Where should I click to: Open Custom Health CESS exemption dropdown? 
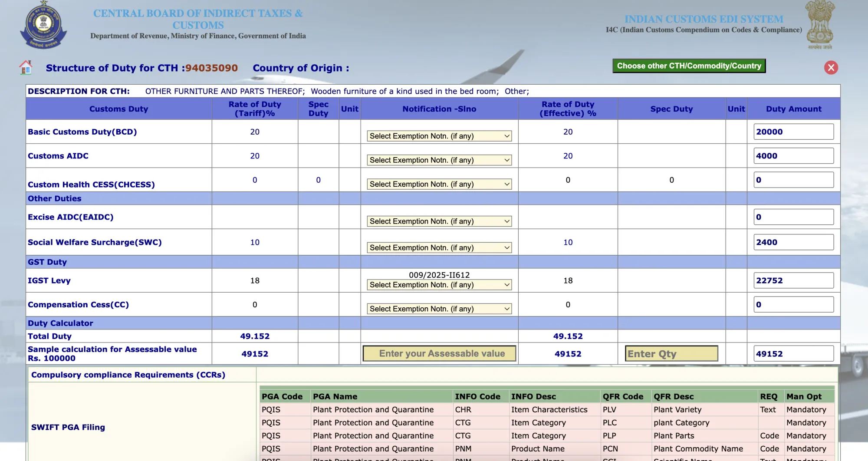439,184
